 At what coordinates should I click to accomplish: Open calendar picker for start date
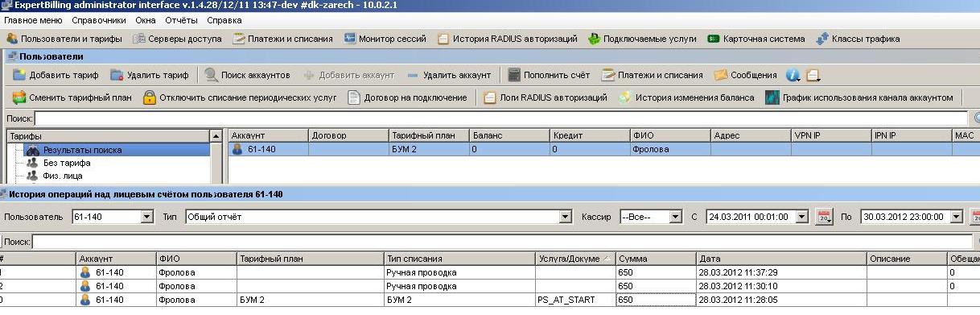pos(823,217)
